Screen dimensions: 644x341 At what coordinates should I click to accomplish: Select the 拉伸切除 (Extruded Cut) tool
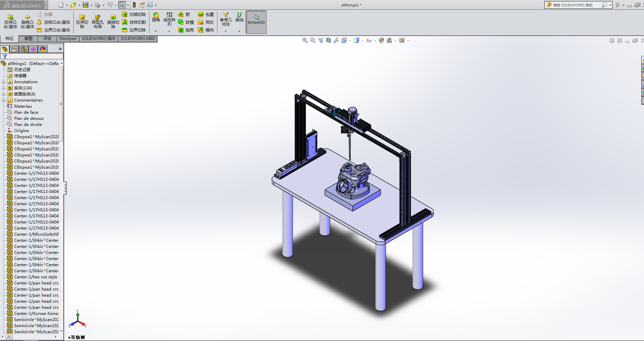(82, 21)
